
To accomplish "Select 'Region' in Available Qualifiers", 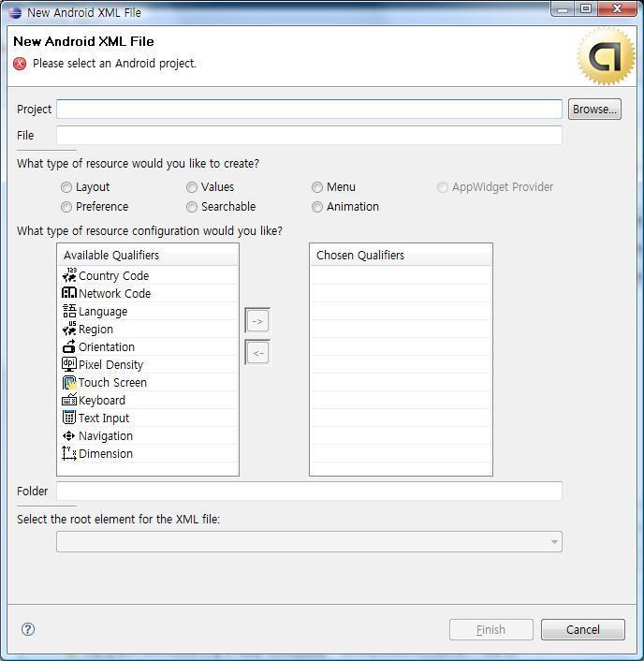I will pyautogui.click(x=148, y=329).
